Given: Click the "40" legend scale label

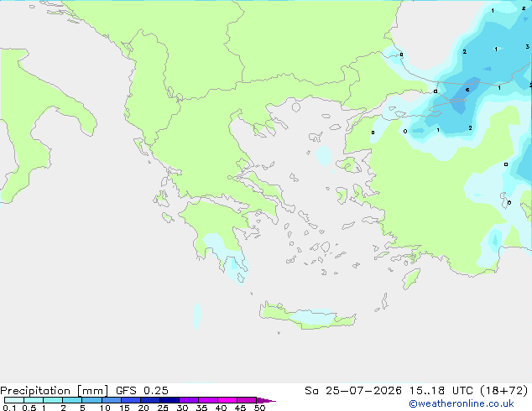Looking at the screenshot, I should pos(221,408).
